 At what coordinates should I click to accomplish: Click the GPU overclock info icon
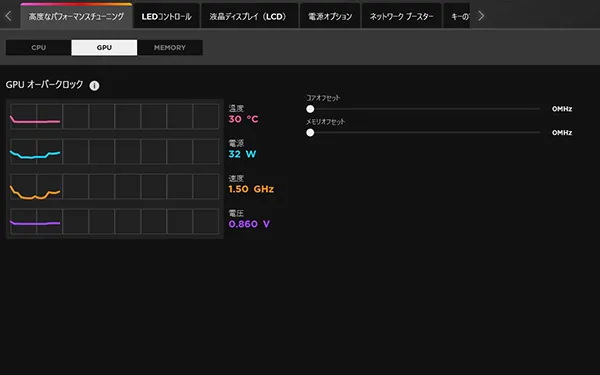(94, 86)
